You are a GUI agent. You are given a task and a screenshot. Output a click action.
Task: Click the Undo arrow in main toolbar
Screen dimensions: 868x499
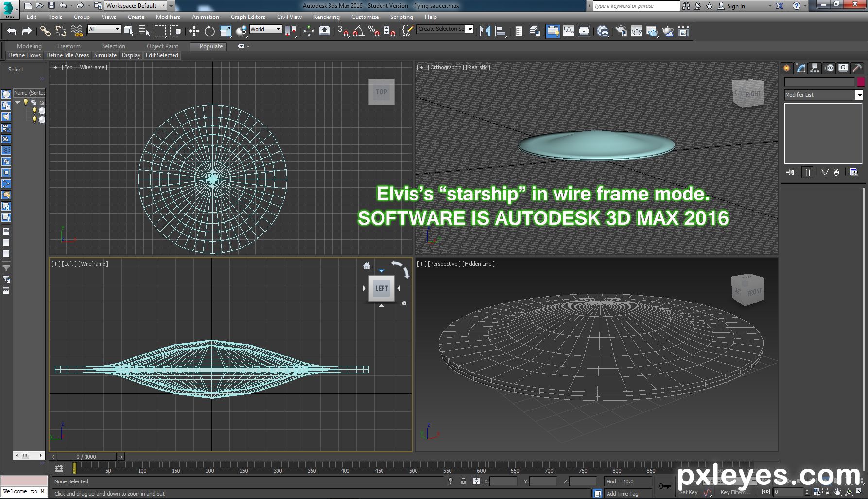pyautogui.click(x=12, y=31)
